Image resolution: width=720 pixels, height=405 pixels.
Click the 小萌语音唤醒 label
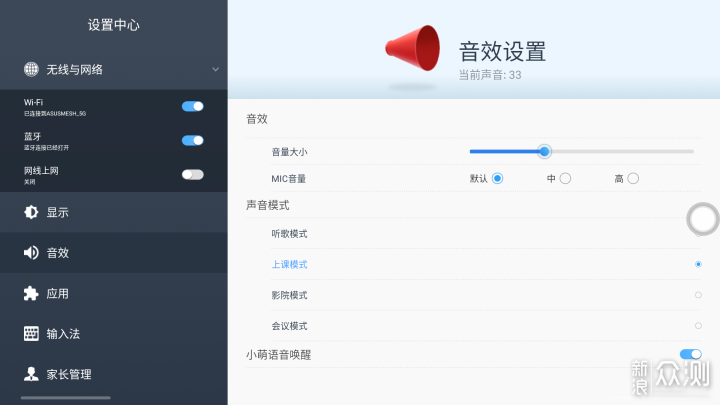(x=278, y=354)
